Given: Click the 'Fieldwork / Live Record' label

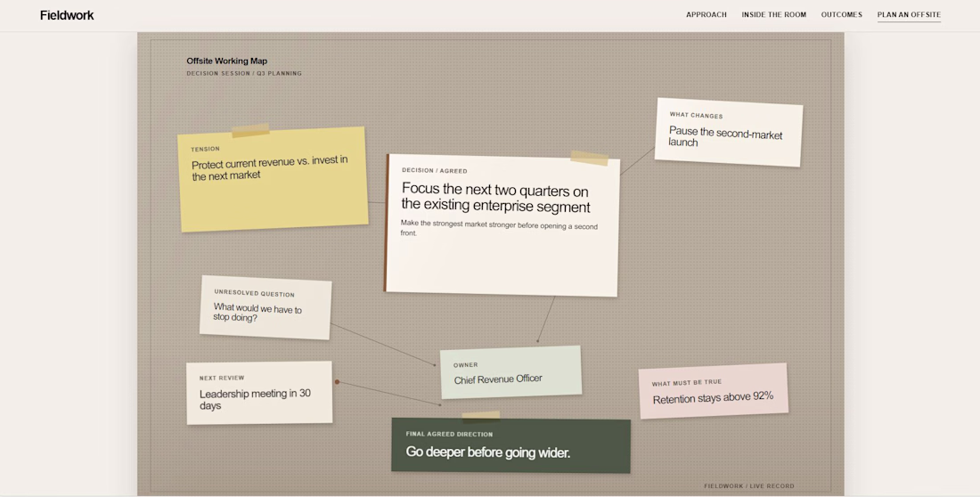Looking at the screenshot, I should 748,485.
